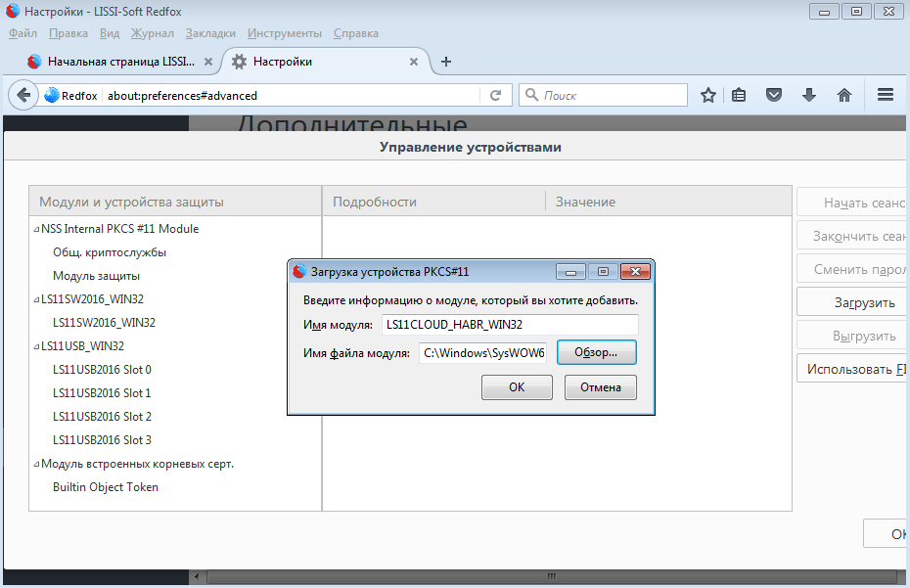Viewport: 910px width, 588px height.
Task: Click 'Модули и устройства защиты' column header
Action: (175, 202)
